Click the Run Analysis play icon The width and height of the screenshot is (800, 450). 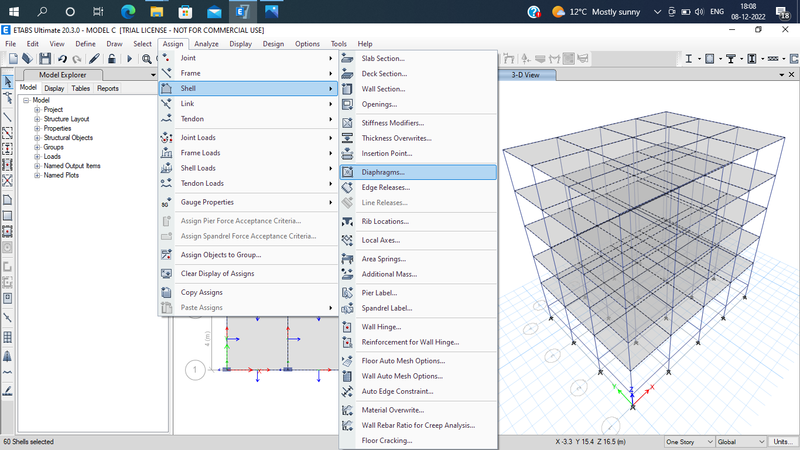tap(129, 59)
